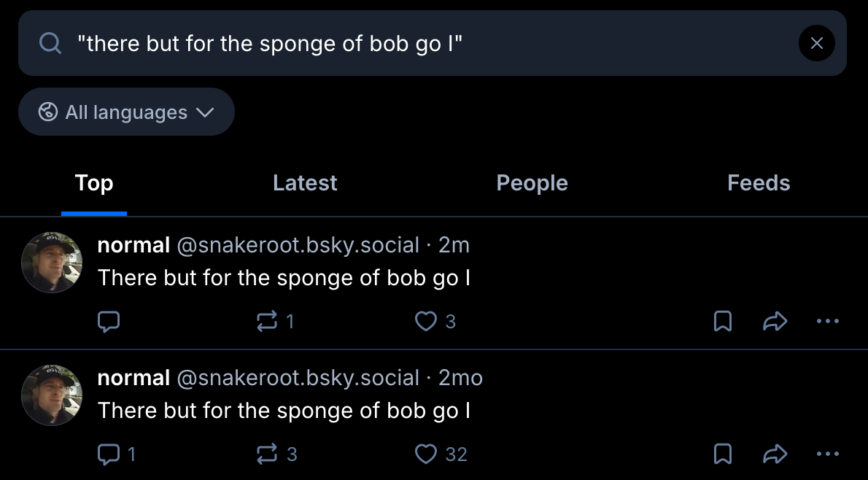Repost the post from 2mo ago
This screenshot has height=480, width=868.
tap(268, 454)
